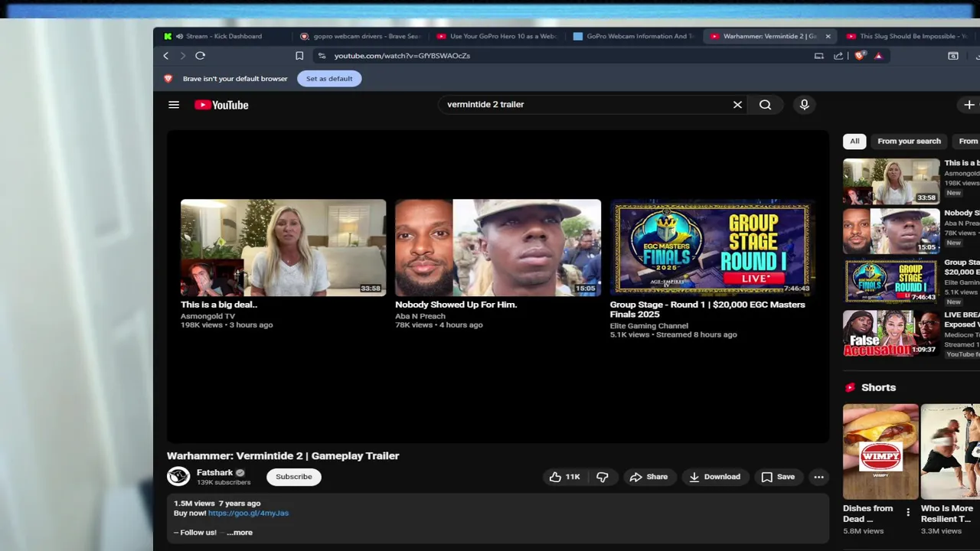The image size is (980, 551).
Task: Open the Elite Gaming Channel link
Action: (x=649, y=326)
